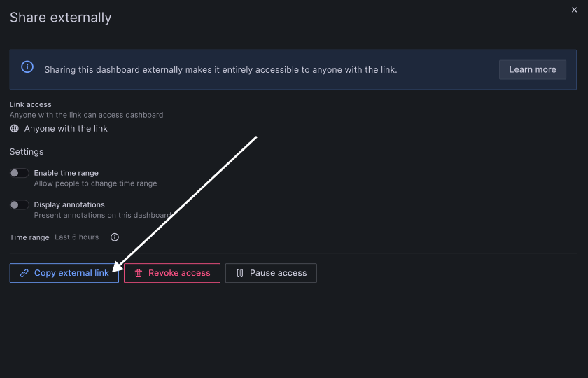Click the chain link icon on Copy external link
This screenshot has width=588, height=378.
[x=24, y=273]
